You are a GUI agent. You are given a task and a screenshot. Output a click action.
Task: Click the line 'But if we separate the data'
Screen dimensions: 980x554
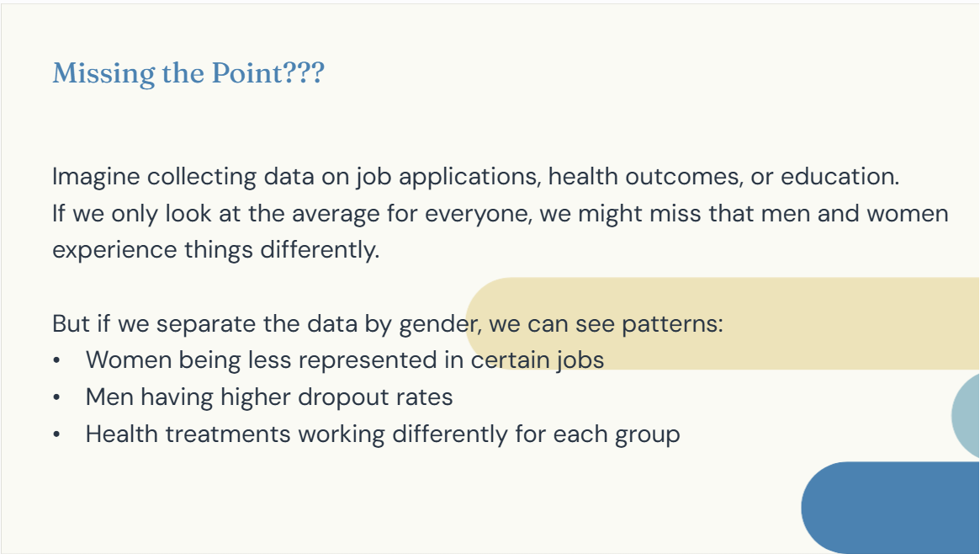[388, 324]
